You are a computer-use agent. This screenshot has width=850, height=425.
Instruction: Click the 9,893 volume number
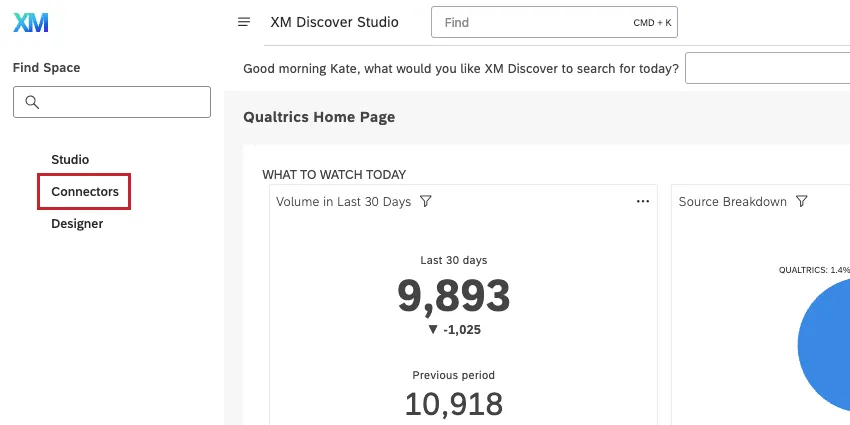pyautogui.click(x=454, y=296)
